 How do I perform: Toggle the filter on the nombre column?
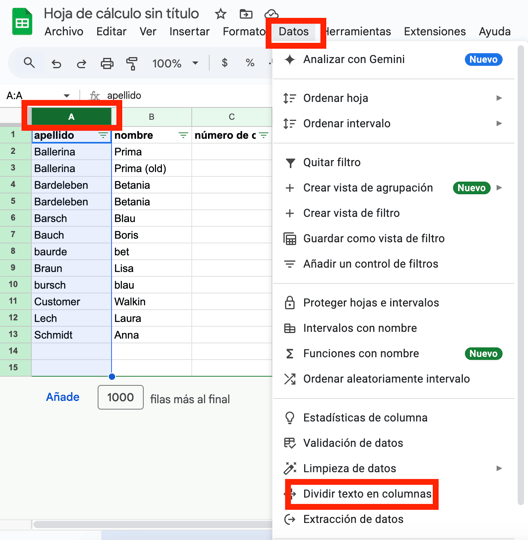[x=183, y=135]
